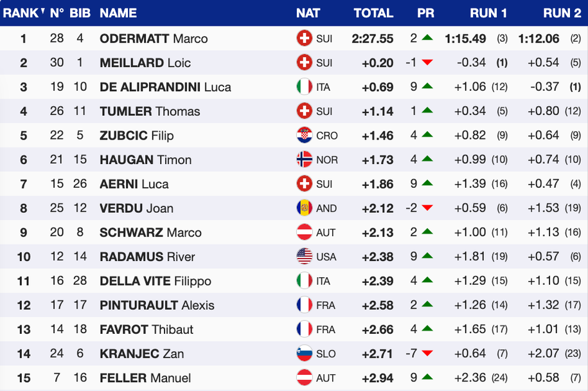Screen dimensions: 588x391
Task: Click the NAT column header
Action: [x=308, y=13]
